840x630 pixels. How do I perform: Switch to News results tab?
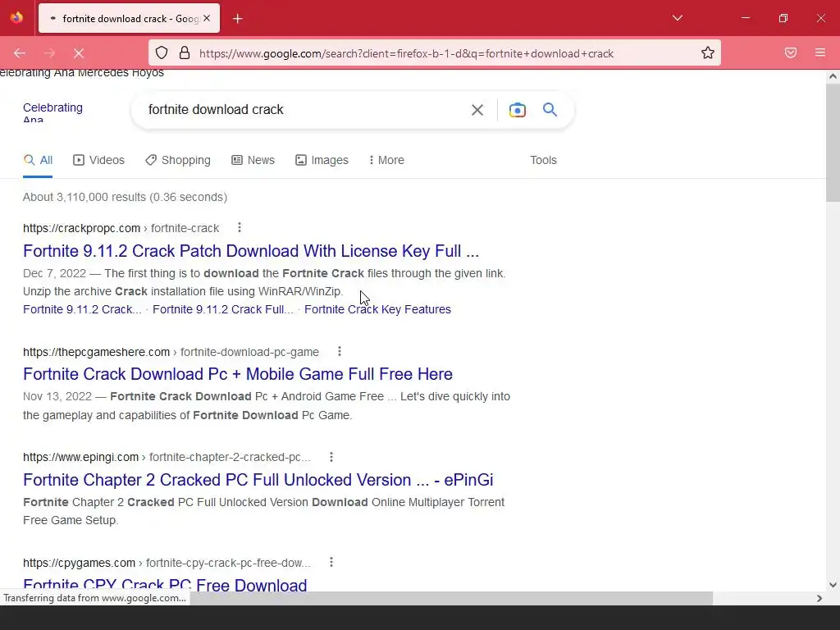coord(253,160)
